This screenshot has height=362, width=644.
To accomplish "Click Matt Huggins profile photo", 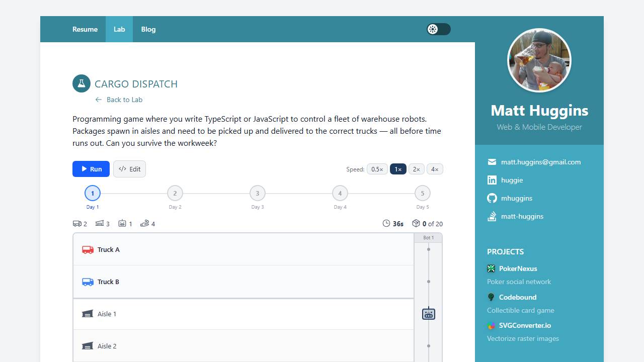I will (539, 60).
